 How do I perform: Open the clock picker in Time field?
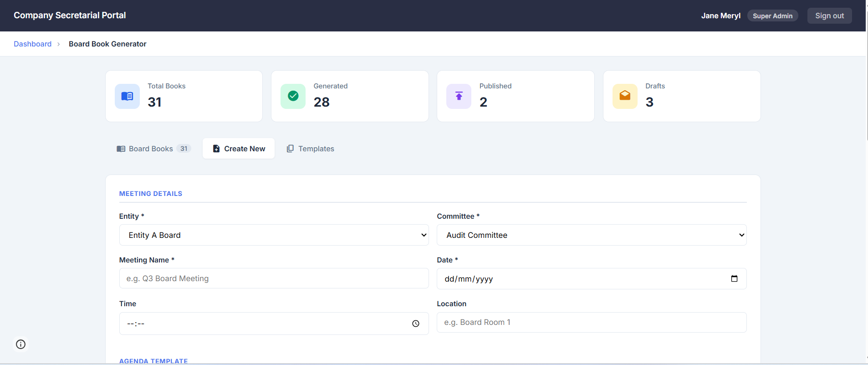416,324
